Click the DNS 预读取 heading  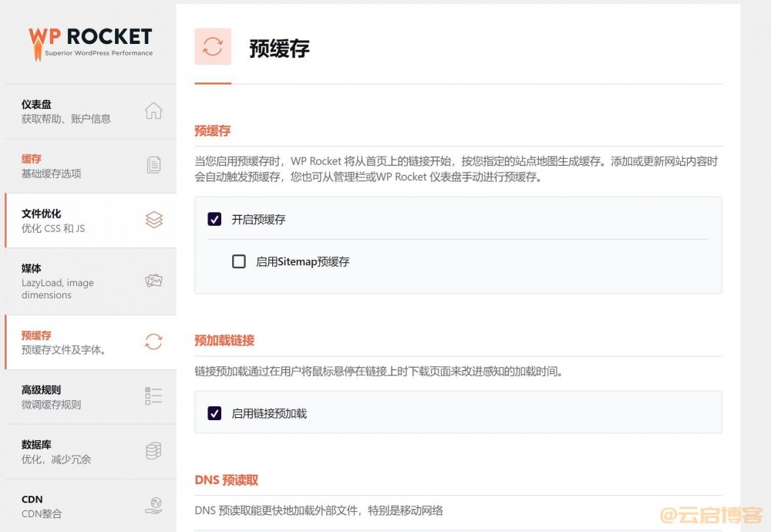click(226, 480)
